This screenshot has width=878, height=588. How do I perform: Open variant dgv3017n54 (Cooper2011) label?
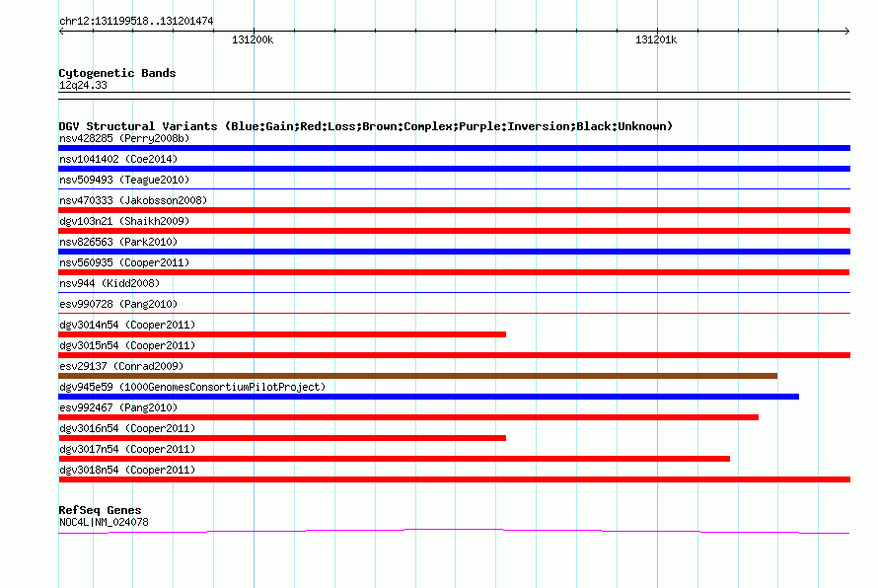(x=127, y=449)
